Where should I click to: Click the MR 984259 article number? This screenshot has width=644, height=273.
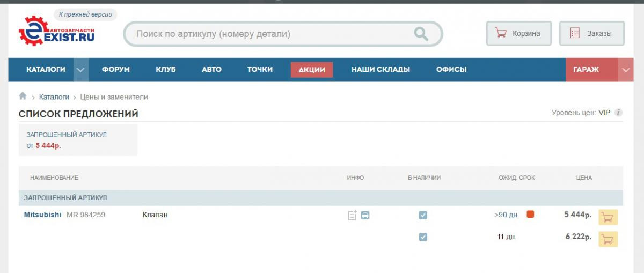point(86,215)
